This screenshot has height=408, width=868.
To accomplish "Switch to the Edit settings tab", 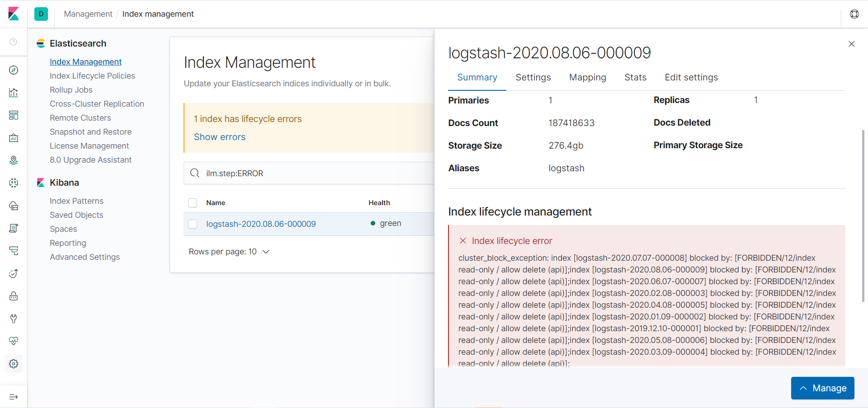I will pyautogui.click(x=691, y=77).
